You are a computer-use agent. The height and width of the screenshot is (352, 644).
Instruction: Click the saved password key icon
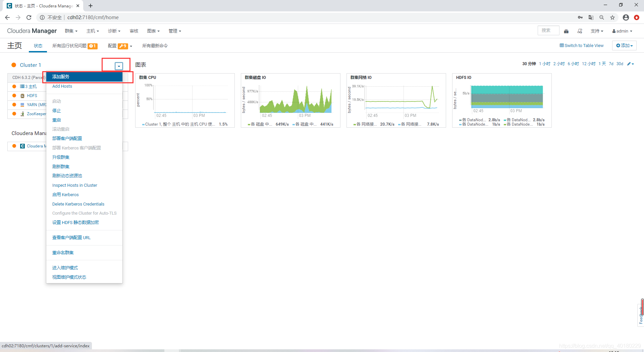click(x=580, y=17)
